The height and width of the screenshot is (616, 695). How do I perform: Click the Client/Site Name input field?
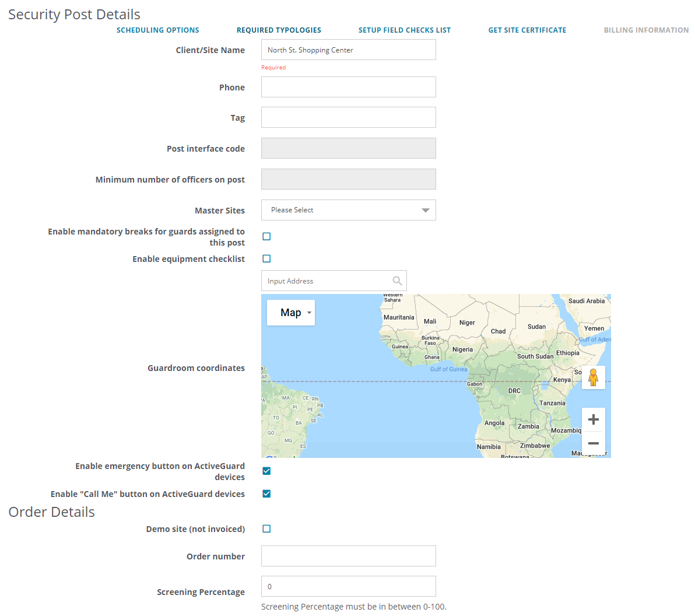pyautogui.click(x=348, y=50)
